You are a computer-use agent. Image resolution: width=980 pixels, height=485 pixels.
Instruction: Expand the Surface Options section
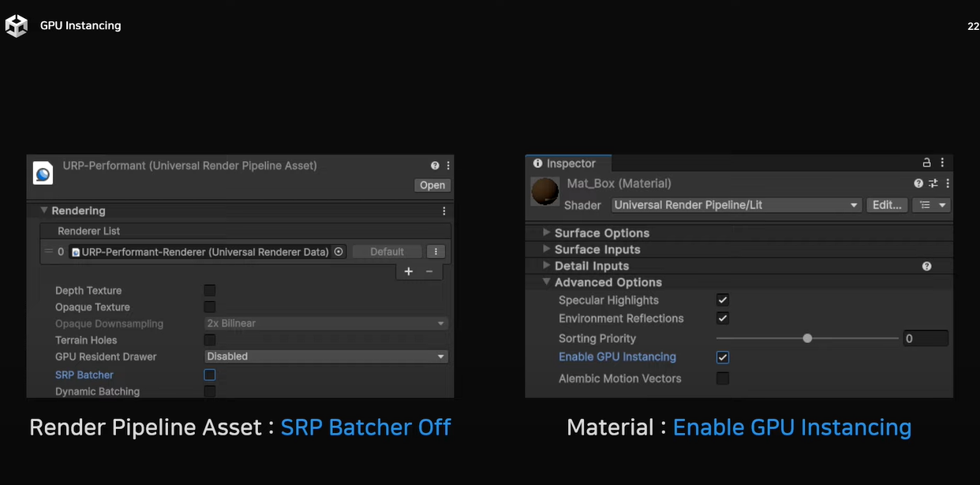coord(546,233)
